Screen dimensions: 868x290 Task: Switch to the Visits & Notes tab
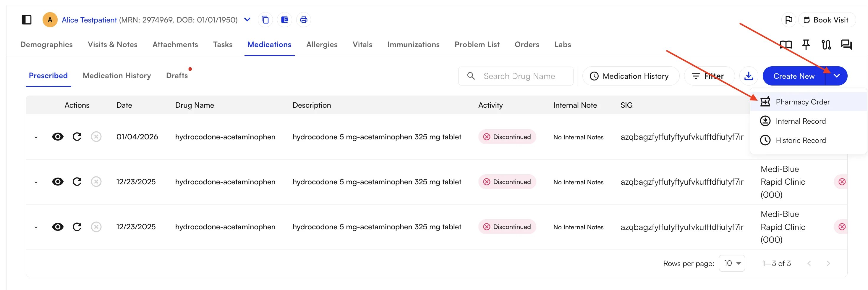click(113, 44)
